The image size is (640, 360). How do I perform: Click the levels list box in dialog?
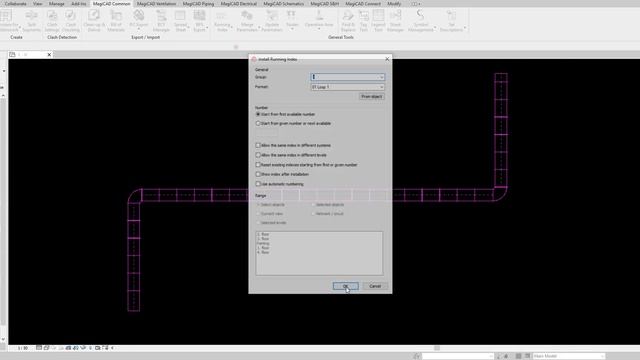pyautogui.click(x=319, y=253)
